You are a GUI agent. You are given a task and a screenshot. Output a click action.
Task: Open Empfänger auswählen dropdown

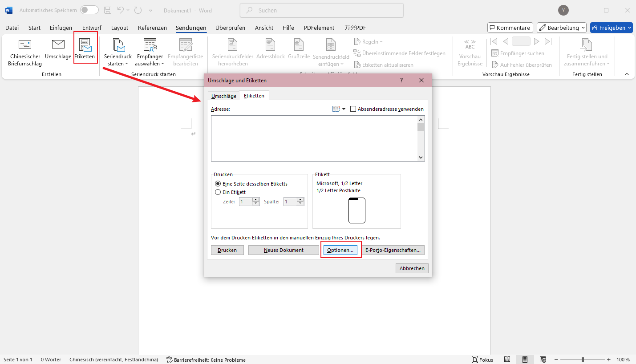coord(150,53)
